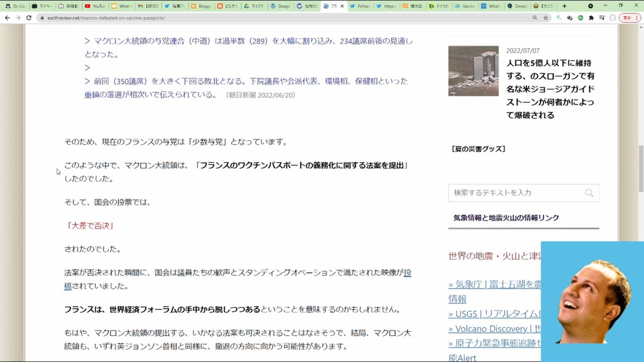Click the red 「大差で否決」 text

[90, 225]
